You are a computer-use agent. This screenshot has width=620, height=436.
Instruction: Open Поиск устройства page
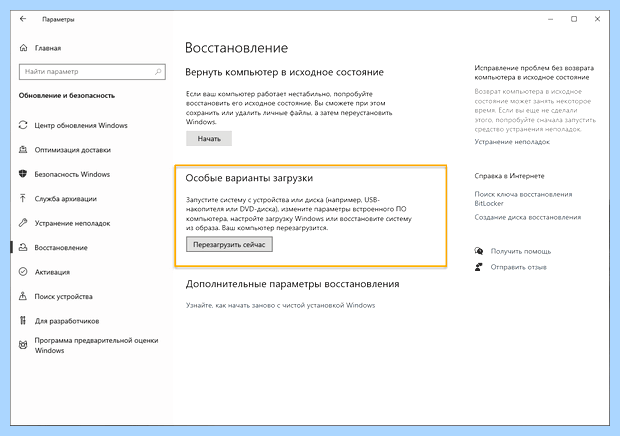[64, 296]
